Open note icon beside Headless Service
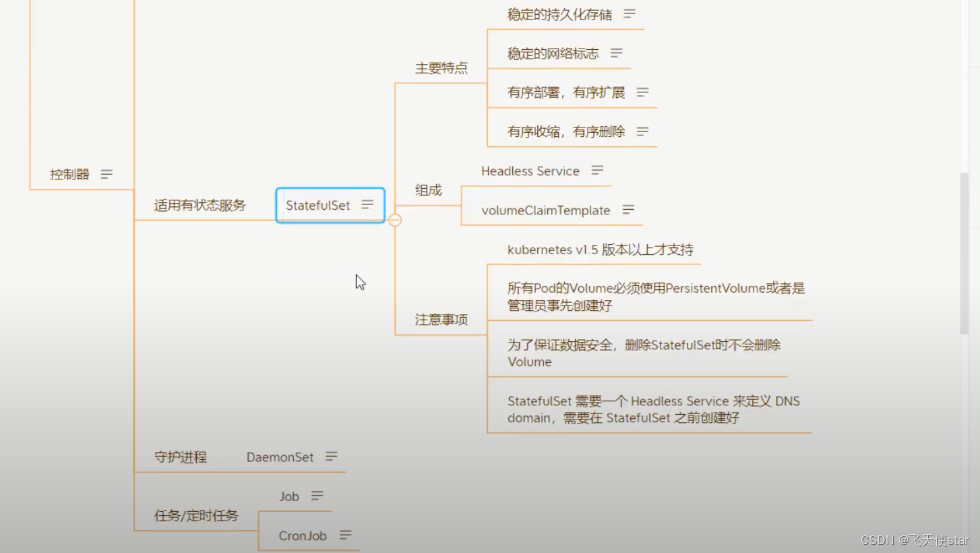This screenshot has height=553, width=980. 597,171
